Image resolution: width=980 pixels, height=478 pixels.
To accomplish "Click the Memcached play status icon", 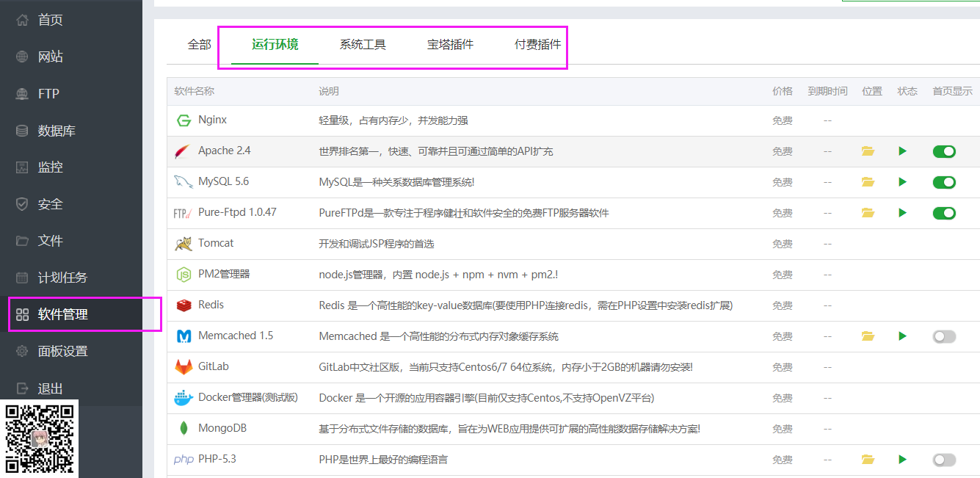I will click(902, 336).
